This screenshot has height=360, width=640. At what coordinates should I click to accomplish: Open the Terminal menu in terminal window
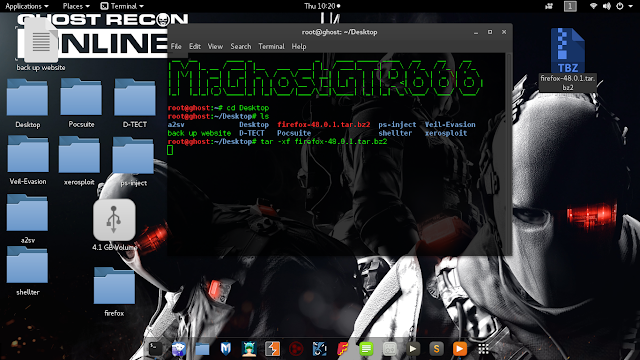point(271,47)
